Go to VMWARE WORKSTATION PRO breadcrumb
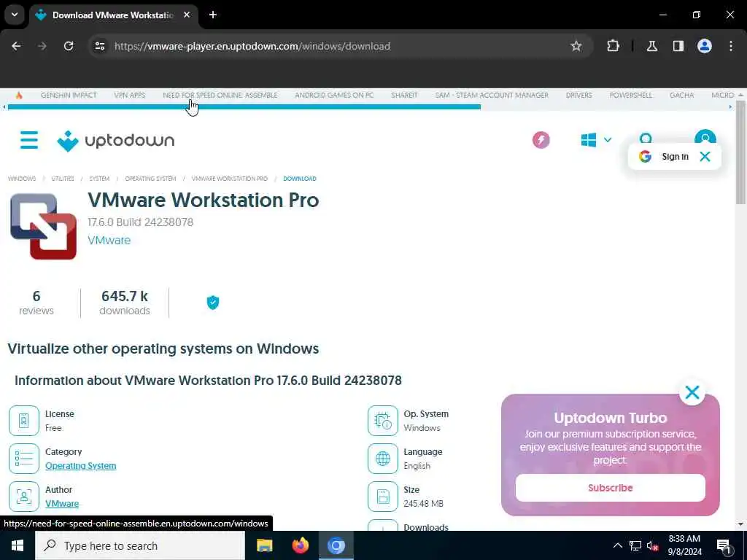 pyautogui.click(x=230, y=179)
